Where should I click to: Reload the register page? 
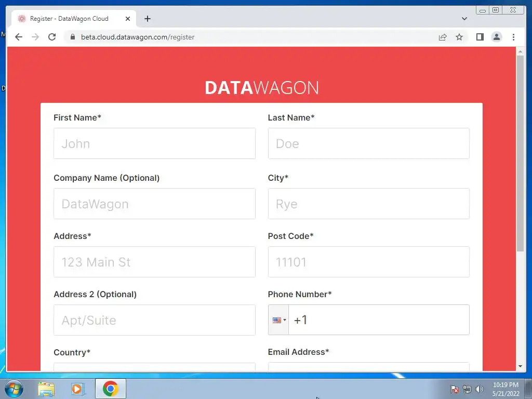(52, 37)
